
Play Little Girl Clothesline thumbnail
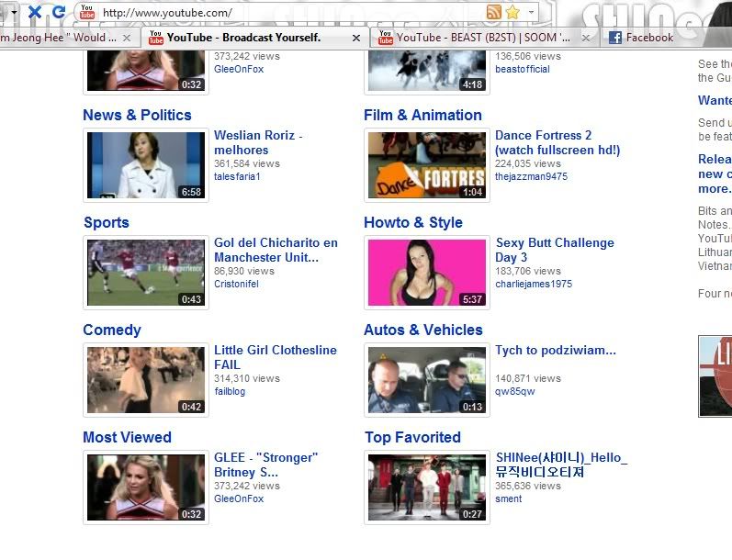pyautogui.click(x=146, y=380)
